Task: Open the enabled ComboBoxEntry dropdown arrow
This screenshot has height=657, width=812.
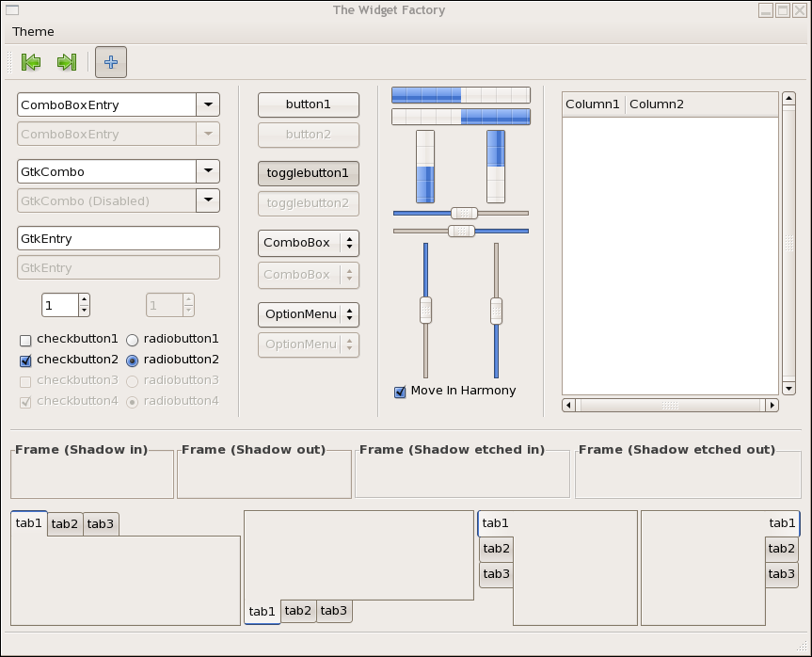Action: coord(208,104)
